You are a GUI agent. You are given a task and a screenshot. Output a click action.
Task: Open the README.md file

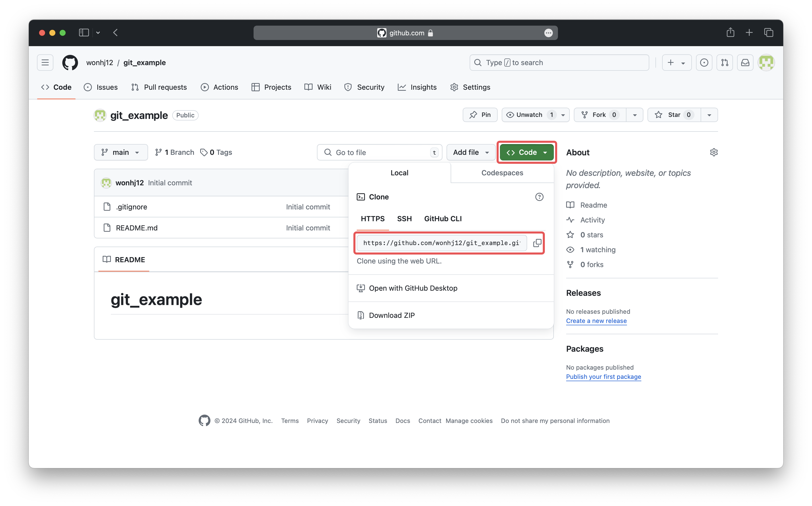coord(136,228)
